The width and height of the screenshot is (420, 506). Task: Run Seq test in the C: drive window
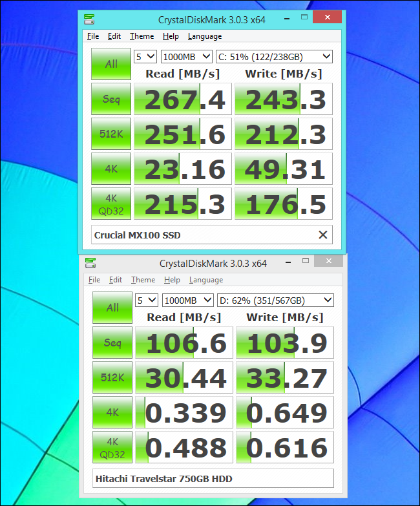(x=111, y=99)
